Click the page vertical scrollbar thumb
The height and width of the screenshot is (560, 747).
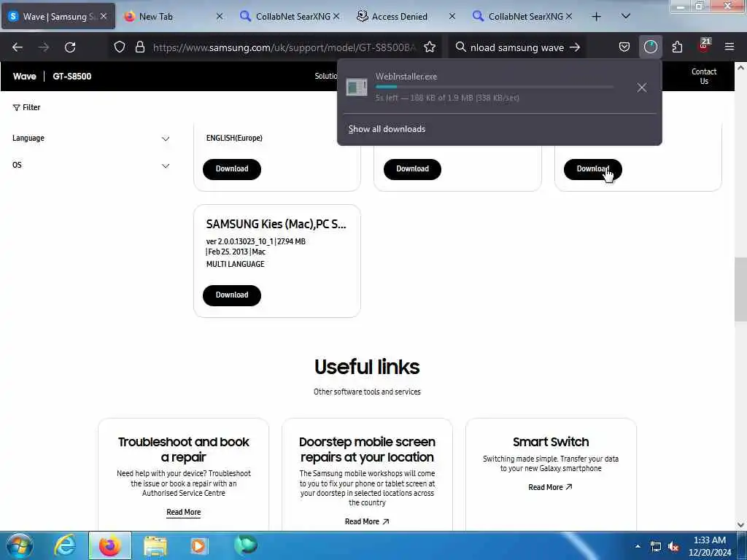[740, 289]
